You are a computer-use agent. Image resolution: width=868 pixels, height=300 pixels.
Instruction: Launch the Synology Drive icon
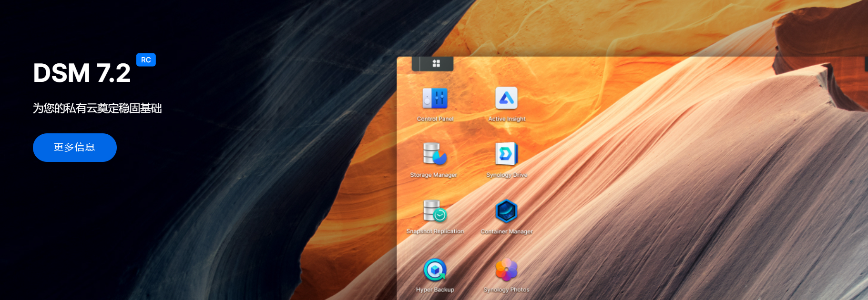506,154
